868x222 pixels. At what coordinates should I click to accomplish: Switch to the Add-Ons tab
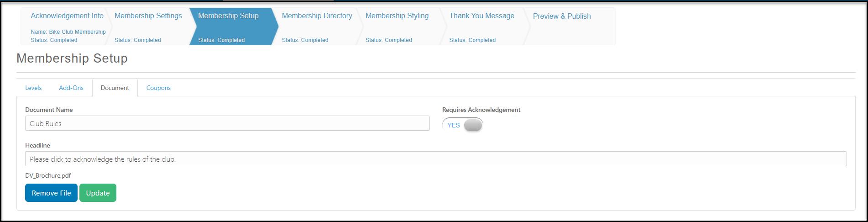[x=71, y=88]
